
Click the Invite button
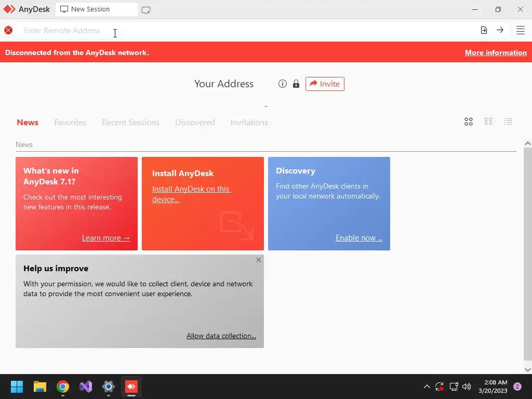pyautogui.click(x=325, y=84)
